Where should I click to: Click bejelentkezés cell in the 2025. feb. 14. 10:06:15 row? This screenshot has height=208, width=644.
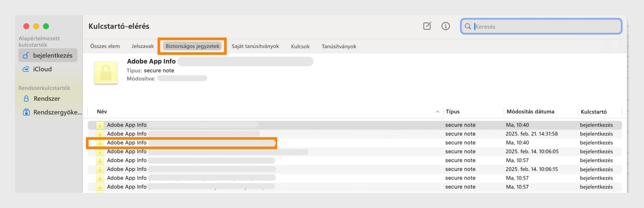[x=596, y=169]
